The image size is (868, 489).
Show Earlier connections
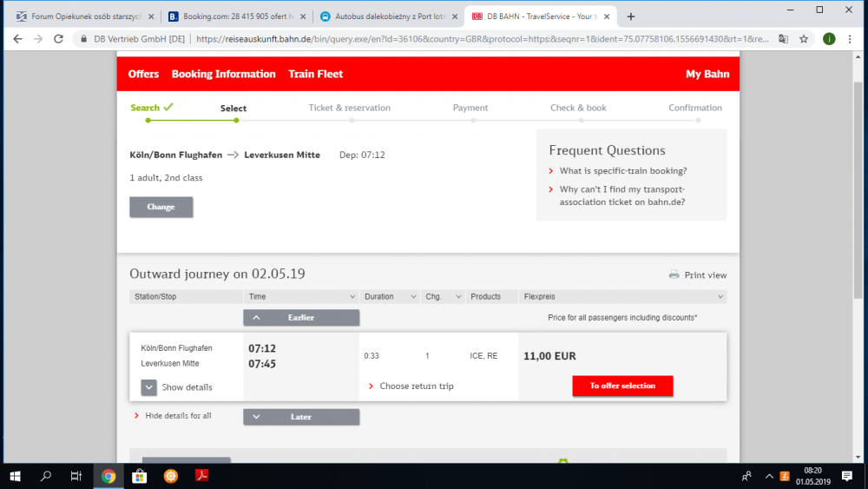301,318
